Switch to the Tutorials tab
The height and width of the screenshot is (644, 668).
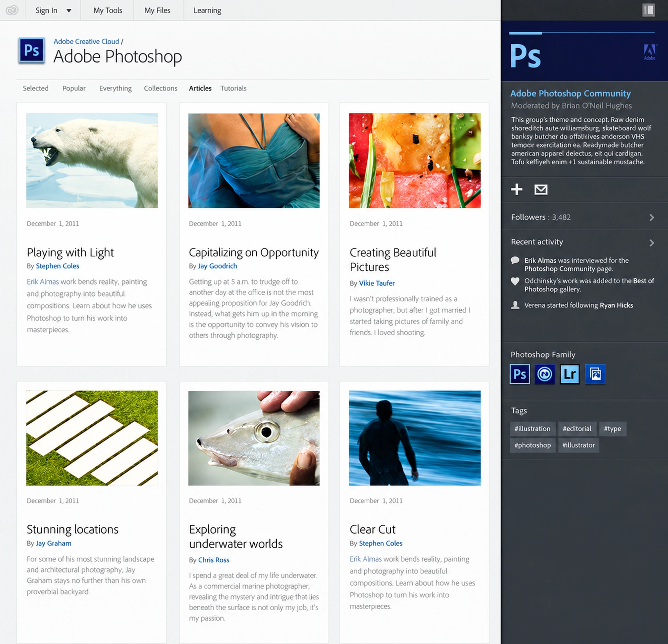pos(233,88)
